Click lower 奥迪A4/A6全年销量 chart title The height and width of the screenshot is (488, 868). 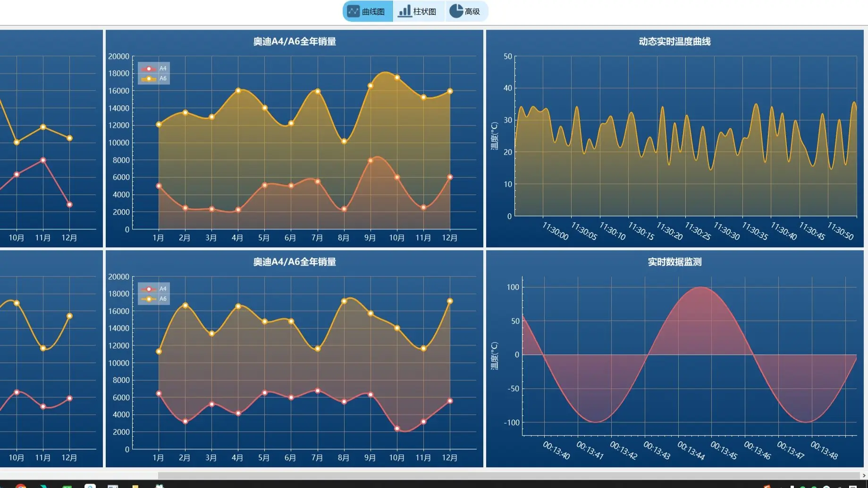coord(295,262)
